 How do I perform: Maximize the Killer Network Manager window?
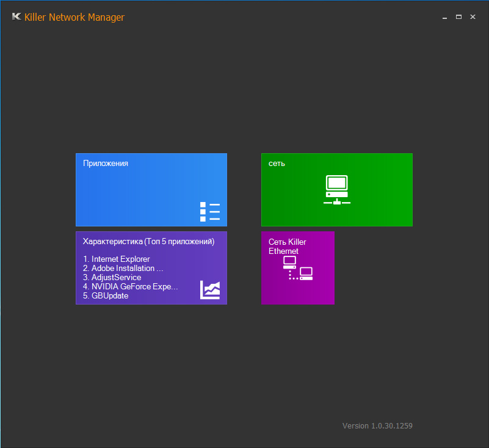pyautogui.click(x=458, y=17)
